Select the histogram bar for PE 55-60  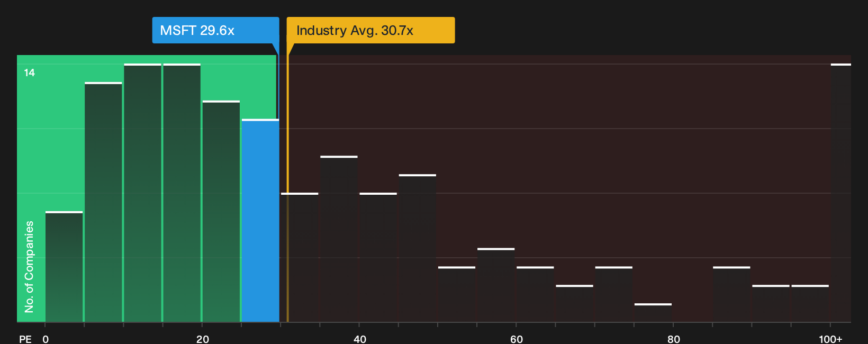(x=496, y=285)
